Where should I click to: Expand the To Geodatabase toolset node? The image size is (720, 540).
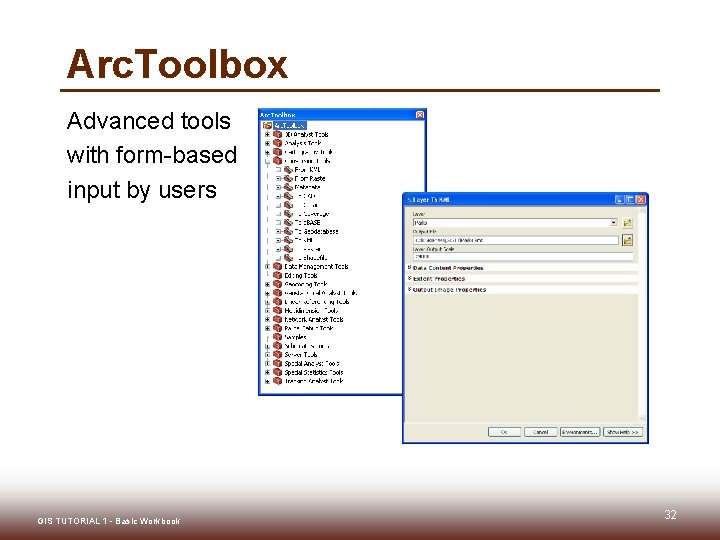(x=278, y=231)
